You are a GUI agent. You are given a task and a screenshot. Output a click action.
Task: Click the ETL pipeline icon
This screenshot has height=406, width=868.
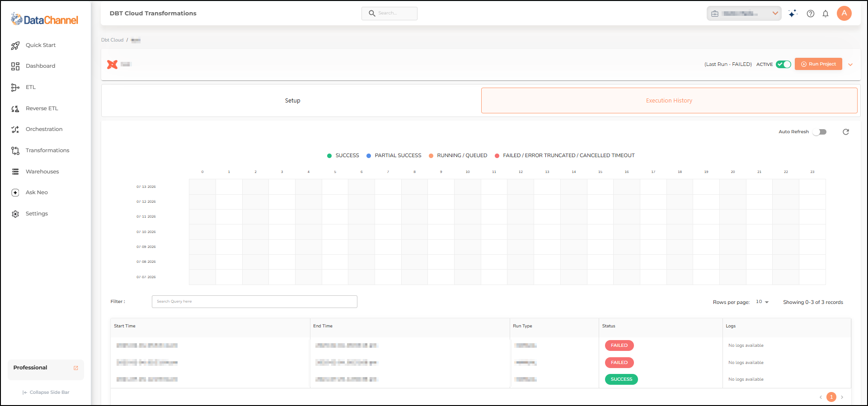[x=15, y=88]
